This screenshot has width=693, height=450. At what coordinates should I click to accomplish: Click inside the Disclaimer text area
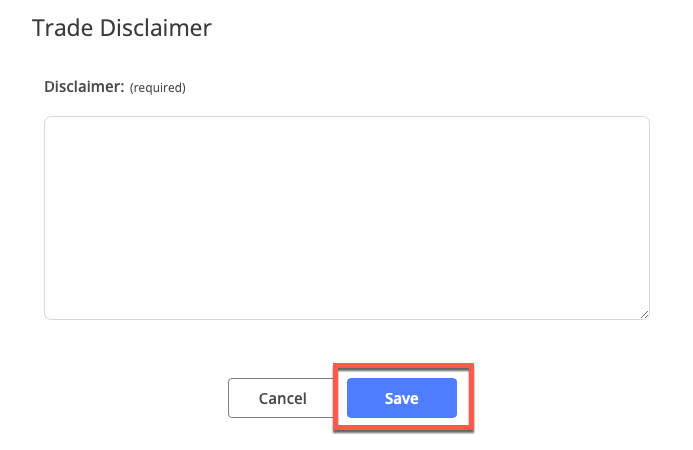pos(346,218)
